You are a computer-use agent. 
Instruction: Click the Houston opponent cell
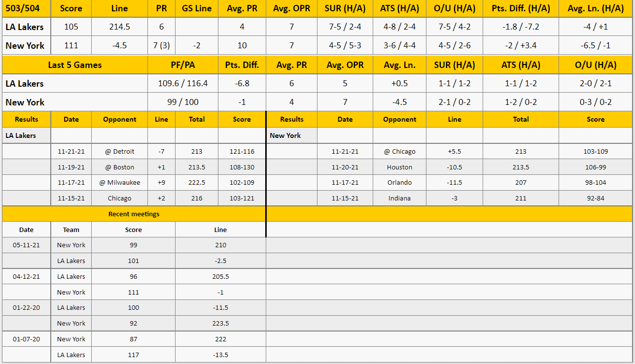(399, 167)
